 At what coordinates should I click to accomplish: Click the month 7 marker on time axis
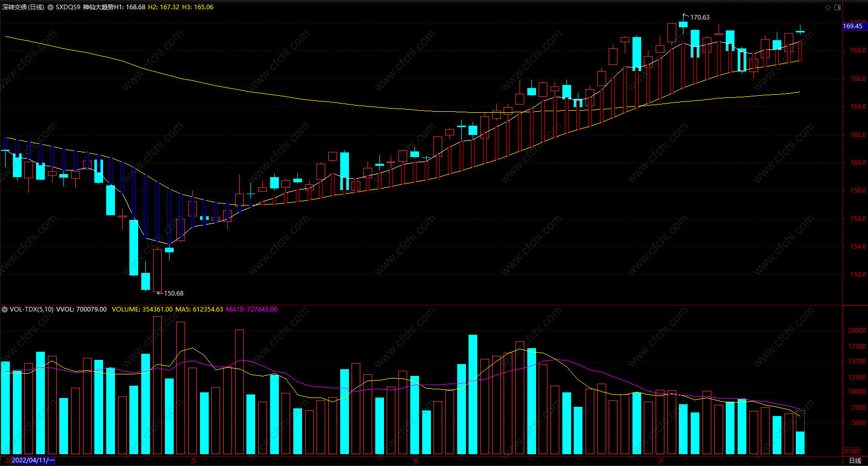tap(661, 460)
